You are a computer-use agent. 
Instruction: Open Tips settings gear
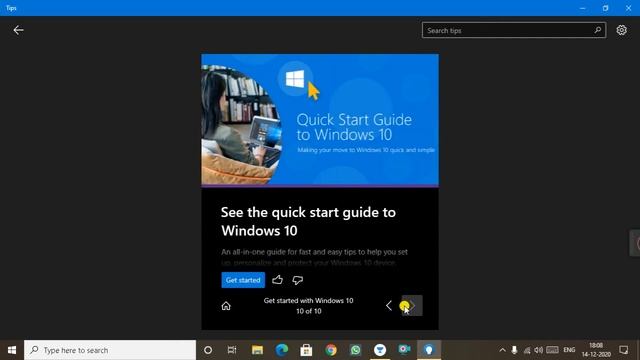click(621, 30)
